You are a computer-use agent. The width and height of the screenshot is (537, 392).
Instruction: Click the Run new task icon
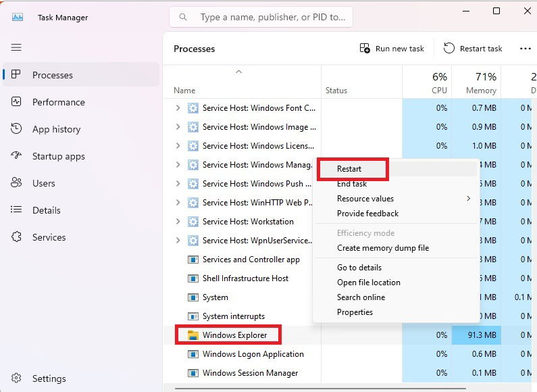tap(365, 48)
